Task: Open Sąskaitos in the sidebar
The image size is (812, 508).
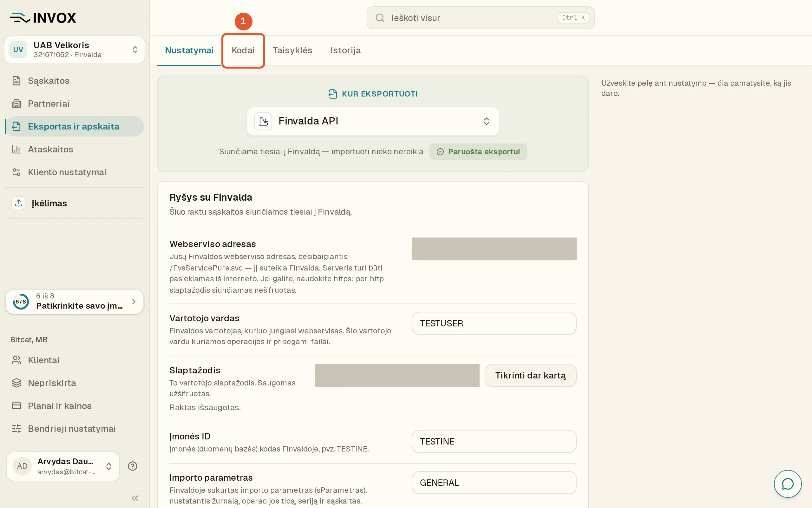Action: 75,81
